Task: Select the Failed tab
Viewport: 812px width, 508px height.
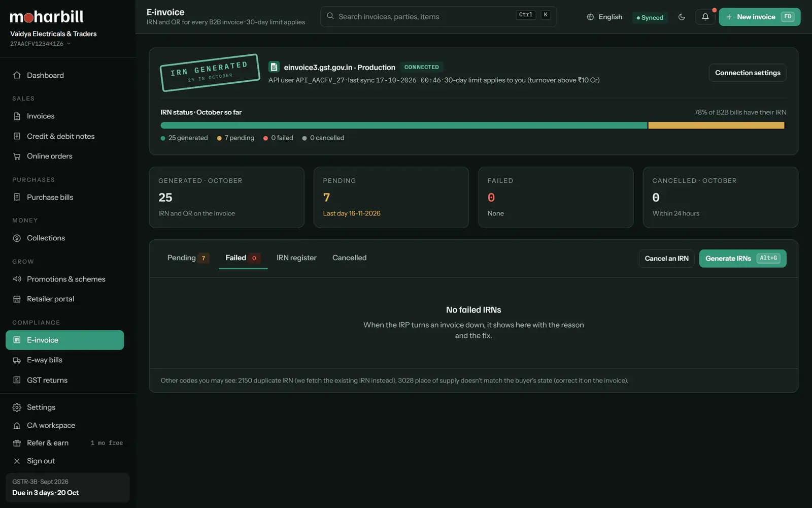Action: click(x=243, y=258)
